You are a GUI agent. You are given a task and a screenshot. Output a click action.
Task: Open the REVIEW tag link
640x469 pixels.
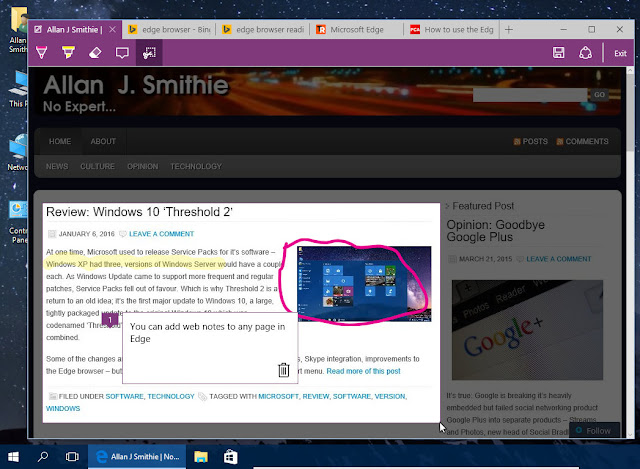316,396
